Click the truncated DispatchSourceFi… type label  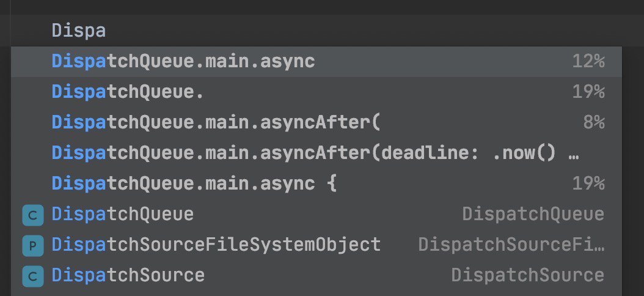click(x=511, y=245)
